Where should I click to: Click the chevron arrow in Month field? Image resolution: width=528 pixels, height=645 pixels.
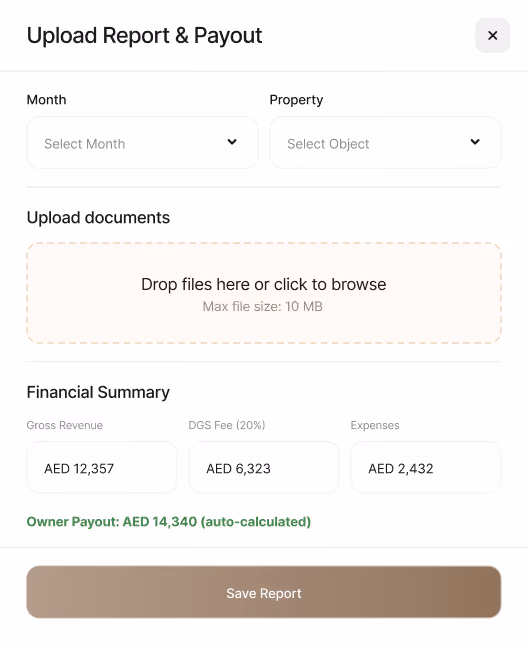click(x=232, y=142)
